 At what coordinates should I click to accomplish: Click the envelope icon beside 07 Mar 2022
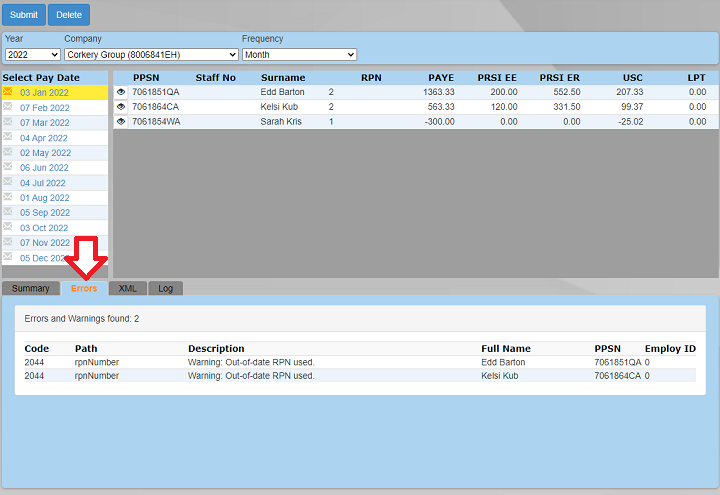(8, 122)
